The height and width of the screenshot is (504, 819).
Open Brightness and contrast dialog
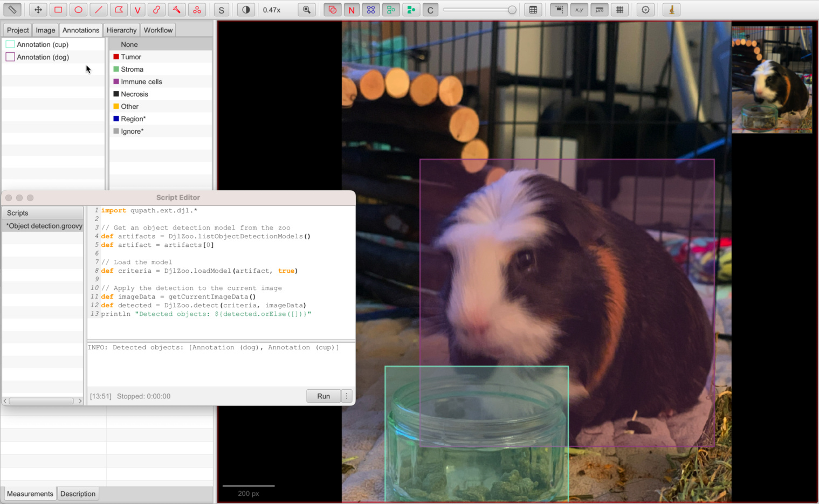(x=246, y=10)
